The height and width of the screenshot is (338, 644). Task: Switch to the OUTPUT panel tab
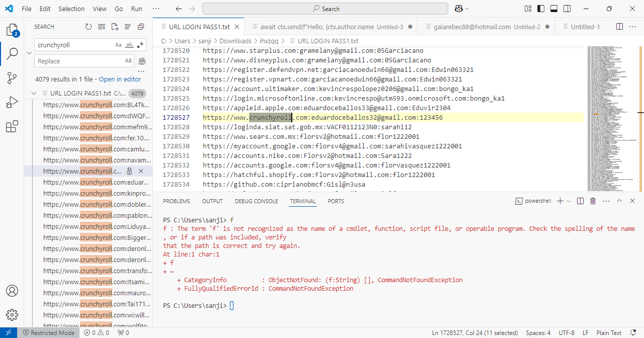point(212,201)
